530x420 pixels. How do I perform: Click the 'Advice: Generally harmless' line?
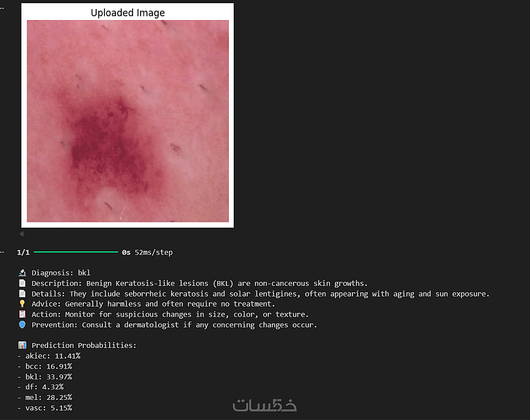click(x=153, y=304)
